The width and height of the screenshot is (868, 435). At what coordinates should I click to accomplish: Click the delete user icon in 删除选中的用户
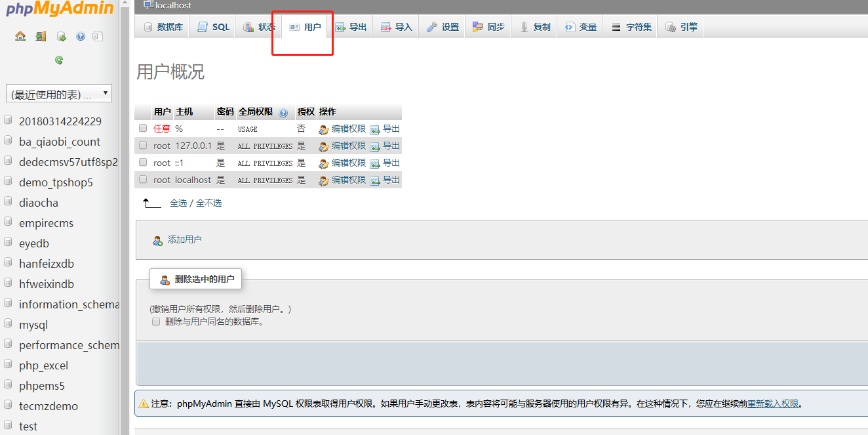(165, 280)
